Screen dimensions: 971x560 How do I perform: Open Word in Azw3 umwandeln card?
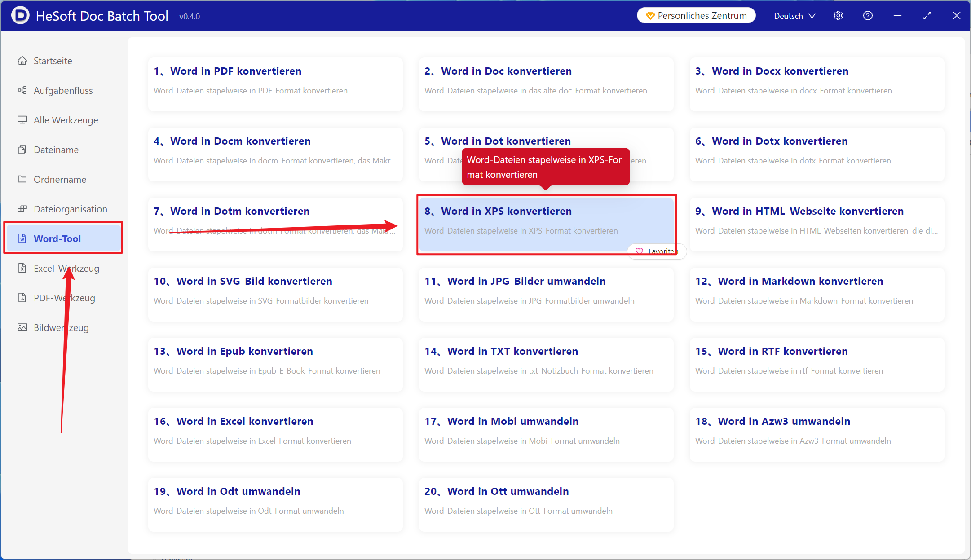817,435
